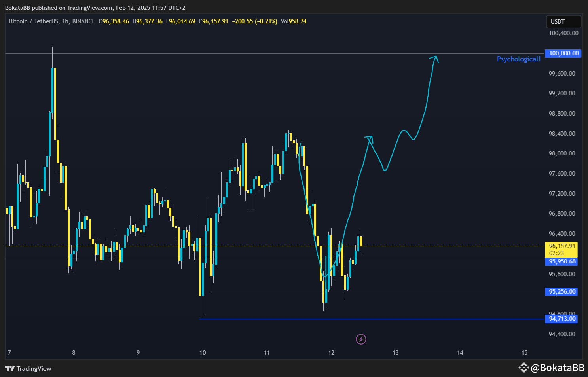This screenshot has height=377, width=588.
Task: Open the 1h timeframe selector
Action: click(x=64, y=21)
